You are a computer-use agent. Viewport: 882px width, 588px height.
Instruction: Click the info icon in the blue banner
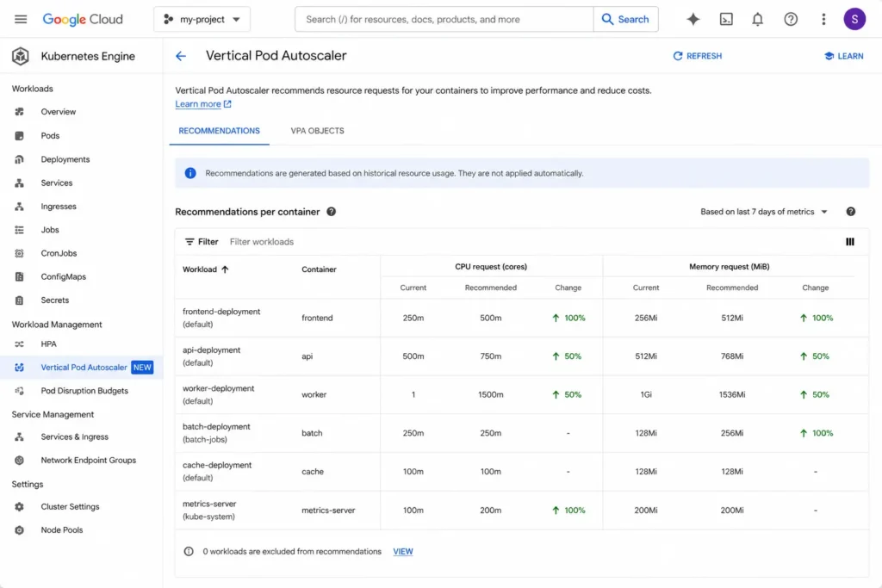coord(190,173)
